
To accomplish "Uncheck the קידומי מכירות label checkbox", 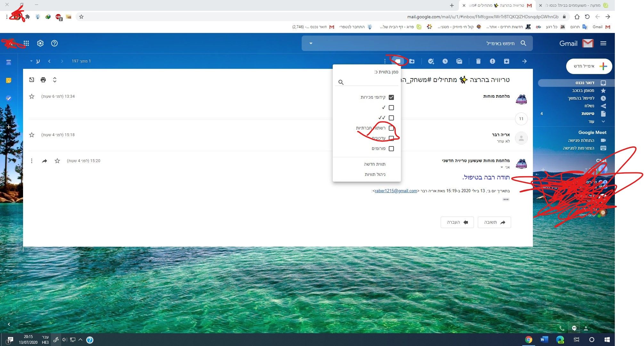I will point(391,97).
